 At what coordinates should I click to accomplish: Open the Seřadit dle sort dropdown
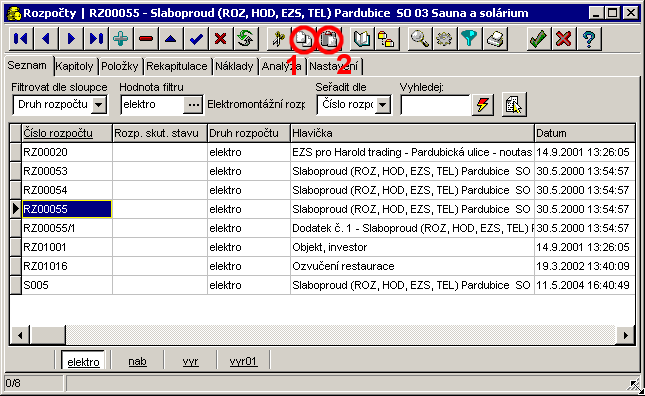(383, 105)
